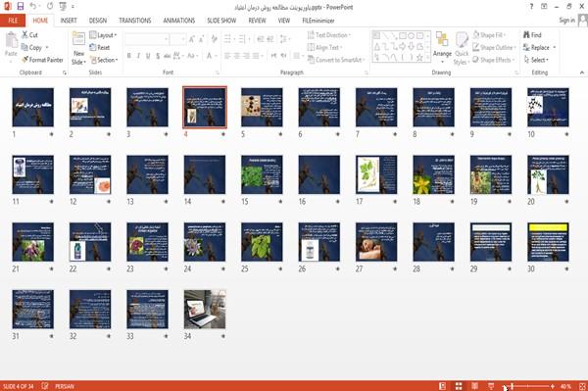588x391 pixels.
Task: Switch to the VIEW tab
Action: click(x=284, y=21)
